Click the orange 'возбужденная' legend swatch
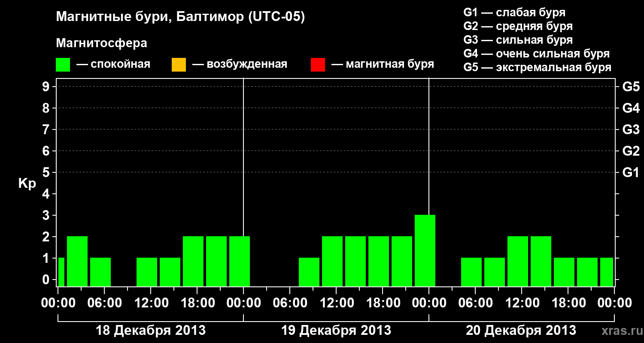Screen dimensions: 644x343 [179, 64]
